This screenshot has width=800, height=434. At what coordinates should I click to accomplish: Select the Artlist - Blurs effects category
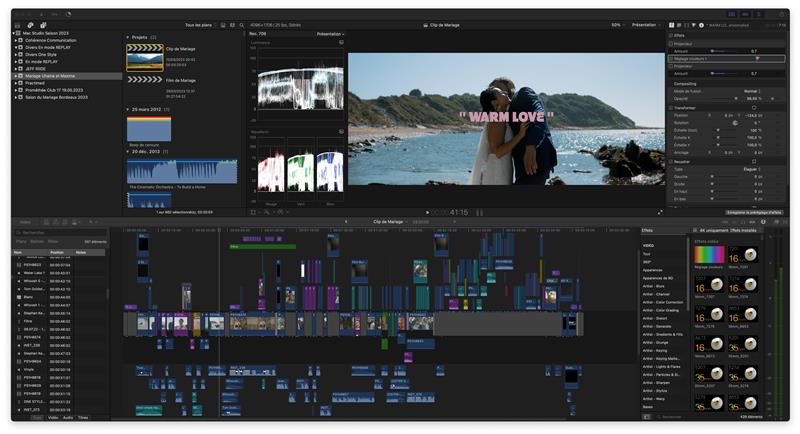pyautogui.click(x=654, y=287)
